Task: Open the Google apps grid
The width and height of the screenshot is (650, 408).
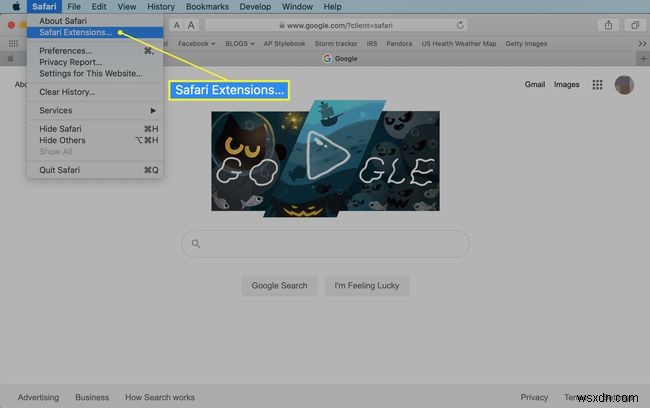Action: [597, 85]
